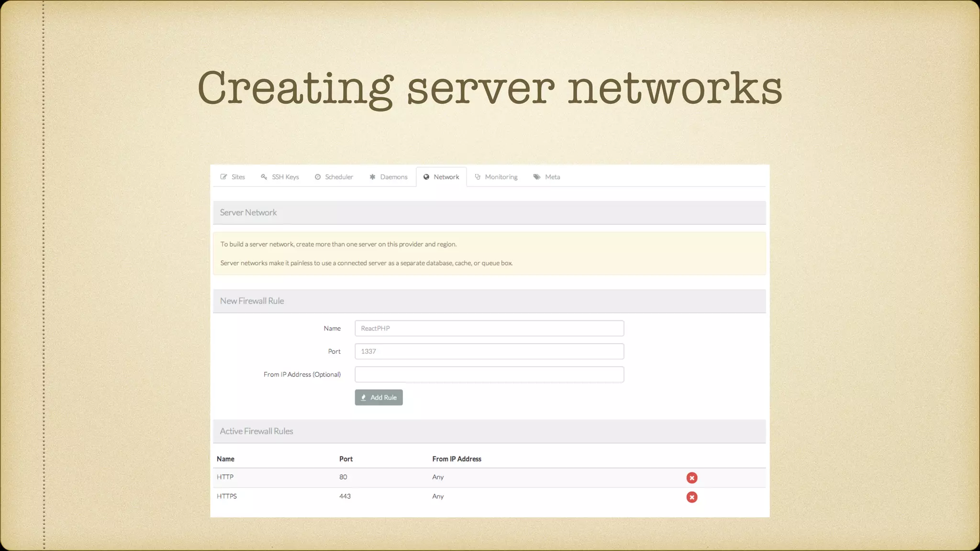Click the 'To build a server network' notice text
The image size is (980, 551).
(338, 244)
